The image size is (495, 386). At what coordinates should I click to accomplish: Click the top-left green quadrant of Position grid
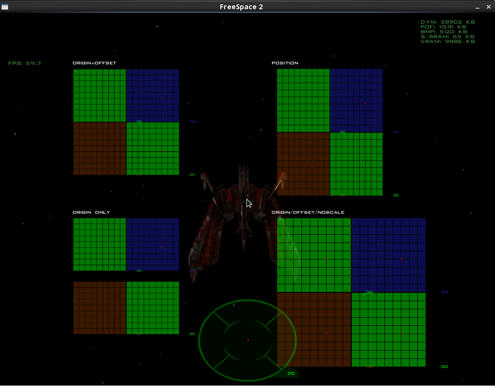click(303, 101)
